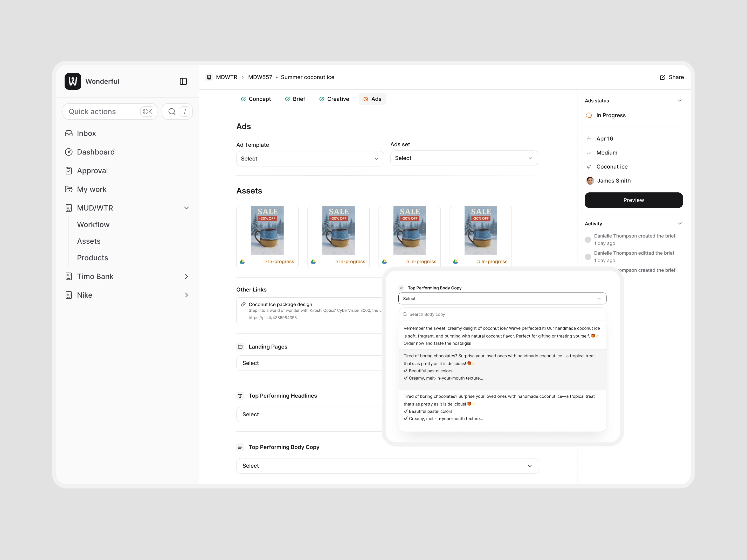Collapse the Ads status section chevron

(680, 101)
